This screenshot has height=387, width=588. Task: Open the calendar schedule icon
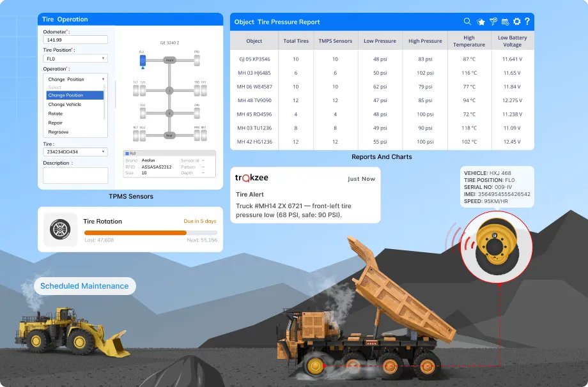[505, 22]
